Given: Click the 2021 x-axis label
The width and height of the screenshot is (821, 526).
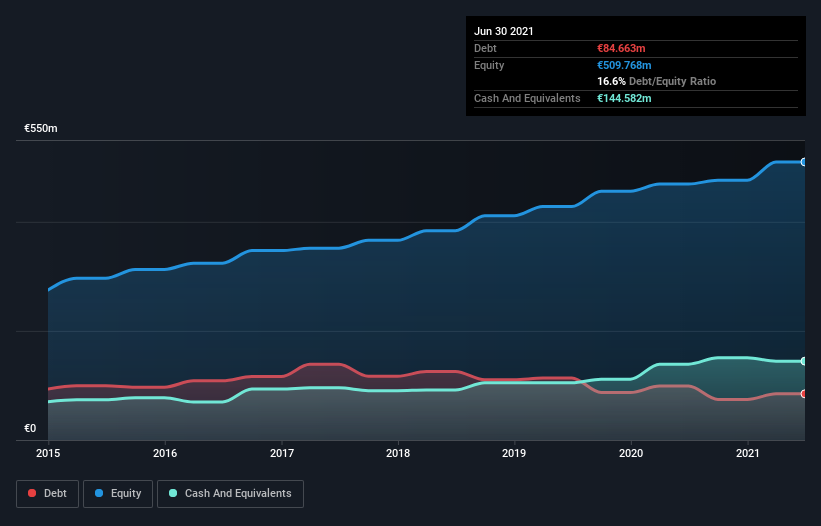Looking at the screenshot, I should coord(748,453).
